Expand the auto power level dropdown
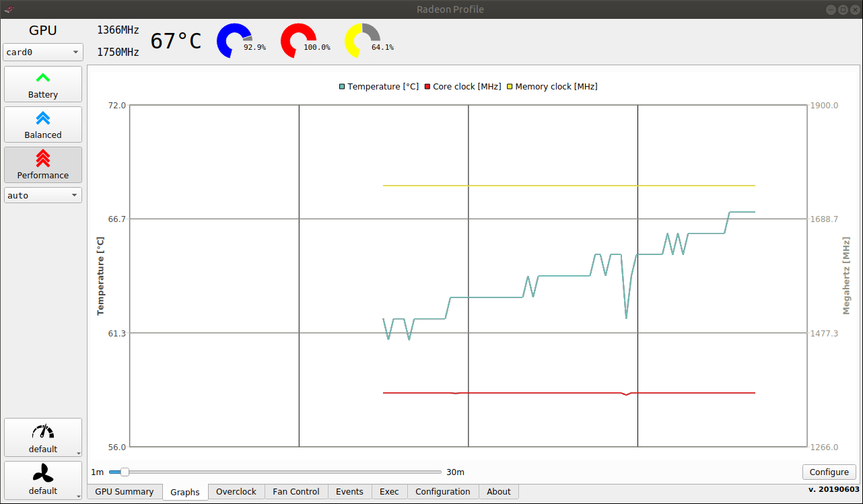 (x=43, y=195)
